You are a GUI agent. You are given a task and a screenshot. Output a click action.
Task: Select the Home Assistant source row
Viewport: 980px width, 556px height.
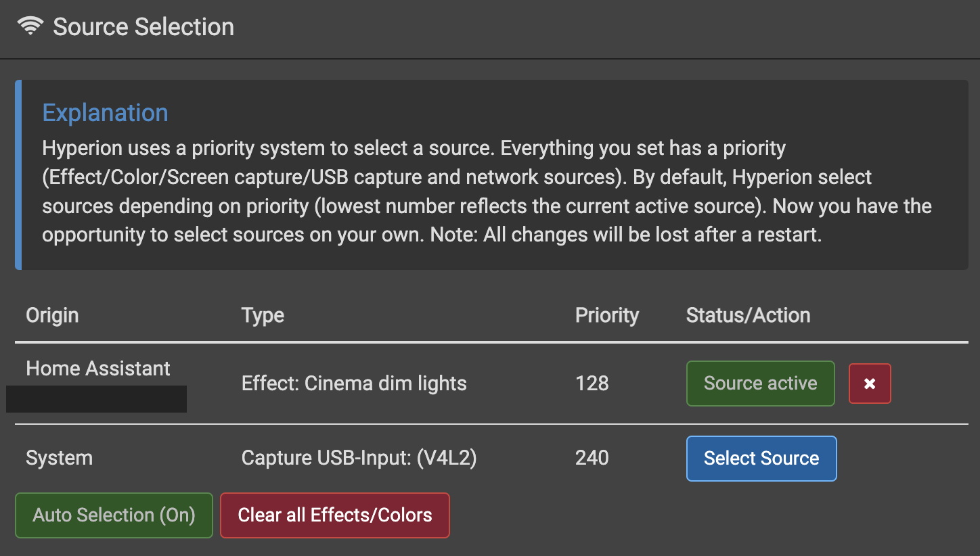pos(97,368)
